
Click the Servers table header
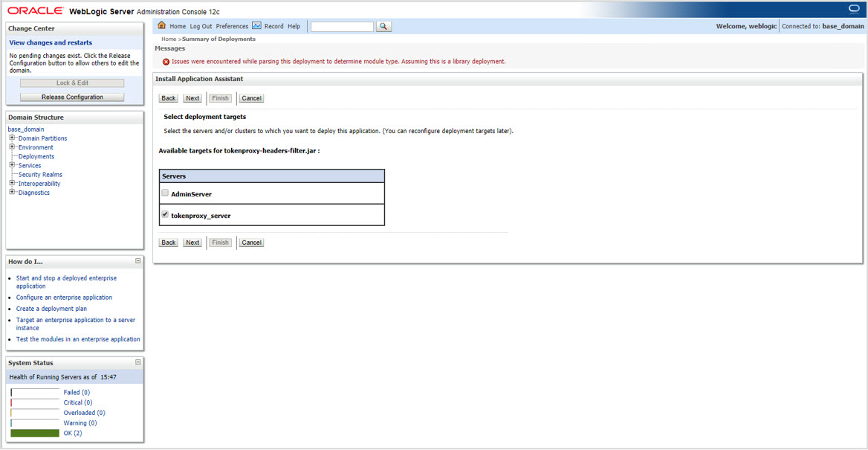click(272, 176)
